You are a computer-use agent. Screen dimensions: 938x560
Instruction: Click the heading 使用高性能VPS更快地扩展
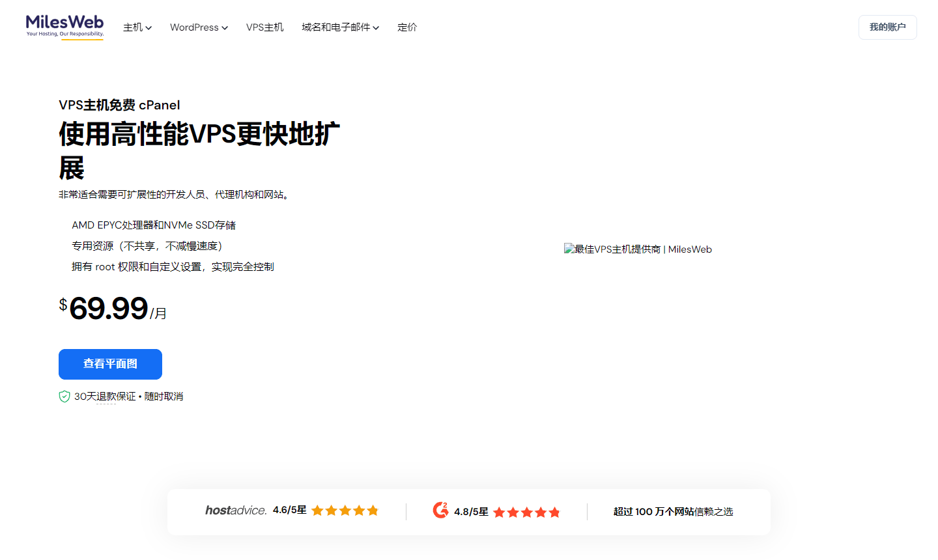click(x=199, y=151)
